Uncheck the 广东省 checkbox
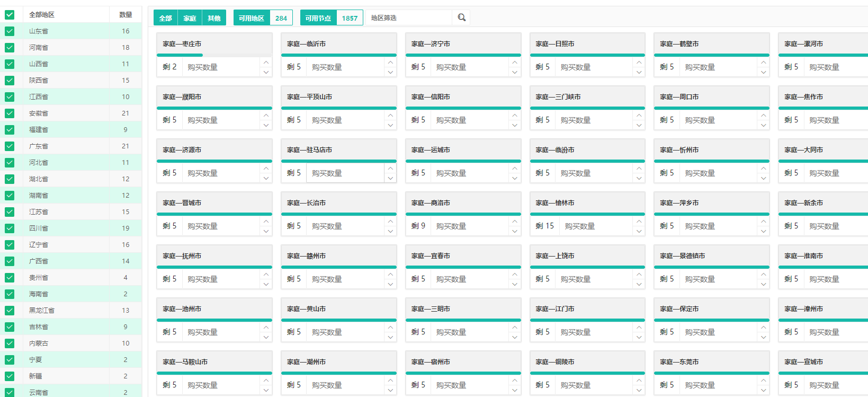 point(10,146)
